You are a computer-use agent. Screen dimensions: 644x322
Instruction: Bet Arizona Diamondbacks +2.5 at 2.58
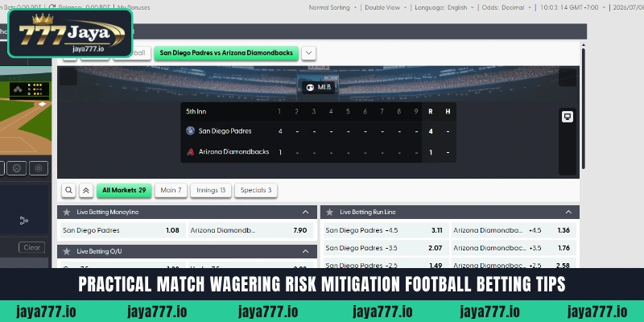(514, 264)
